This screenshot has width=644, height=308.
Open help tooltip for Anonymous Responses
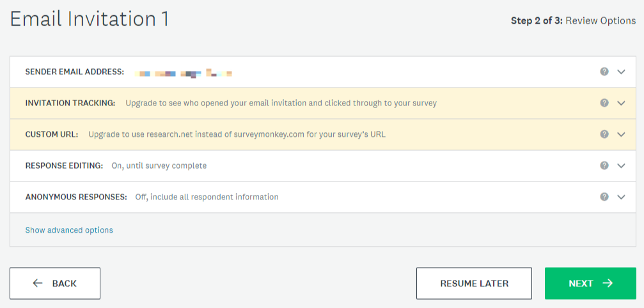[604, 197]
